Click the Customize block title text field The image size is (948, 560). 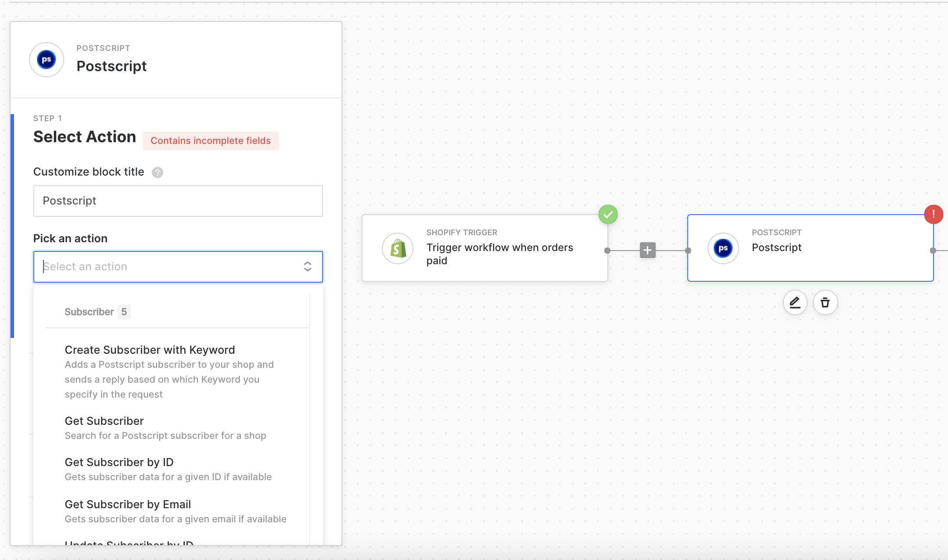click(x=178, y=201)
